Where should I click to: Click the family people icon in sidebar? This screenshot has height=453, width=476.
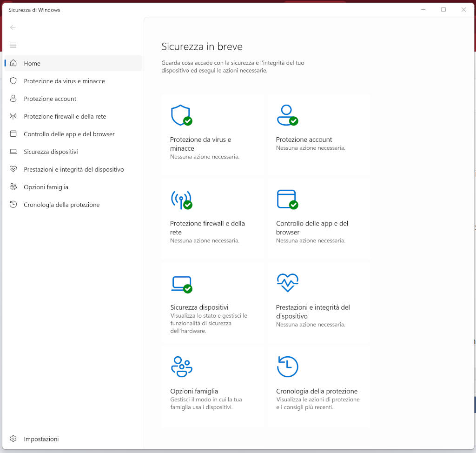click(13, 187)
